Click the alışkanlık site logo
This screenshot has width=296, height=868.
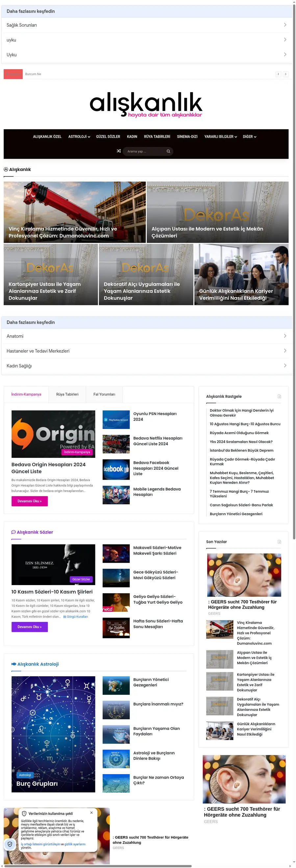[x=146, y=104]
